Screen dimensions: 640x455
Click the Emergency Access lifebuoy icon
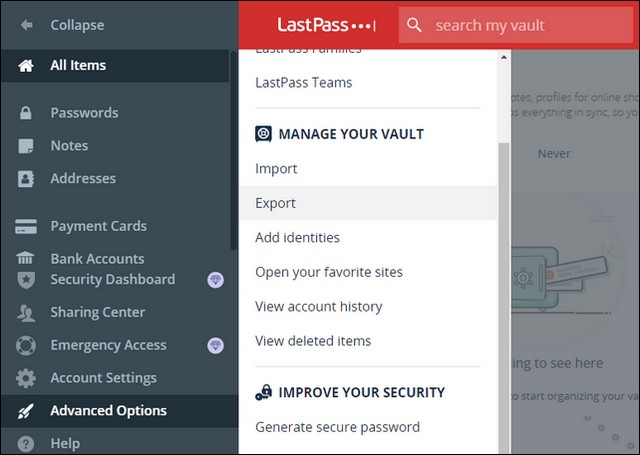[26, 345]
